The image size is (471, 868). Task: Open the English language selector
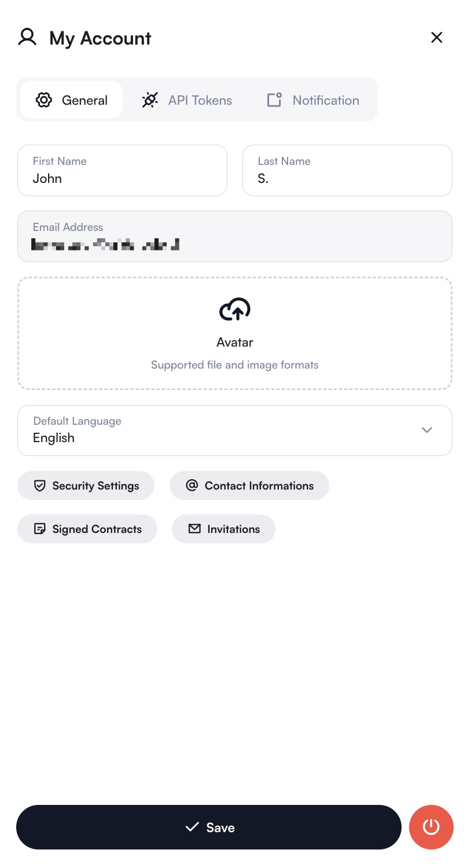pyautogui.click(x=235, y=431)
